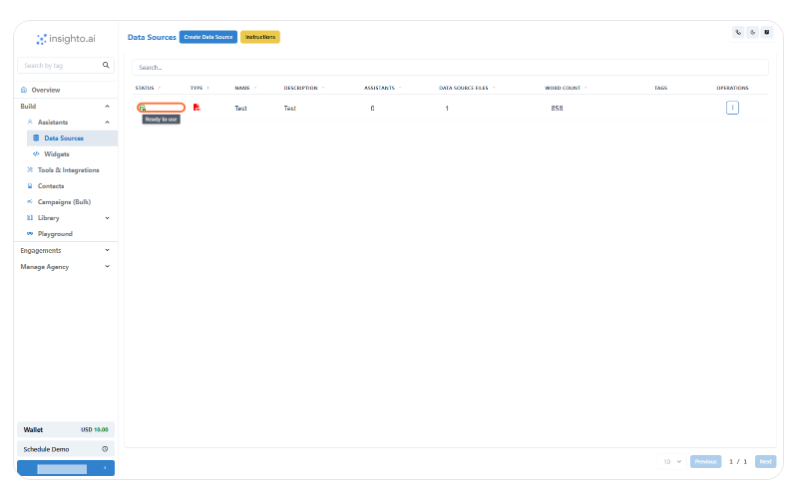Click the word count value 858
This screenshot has height=502, width=795.
click(x=557, y=108)
